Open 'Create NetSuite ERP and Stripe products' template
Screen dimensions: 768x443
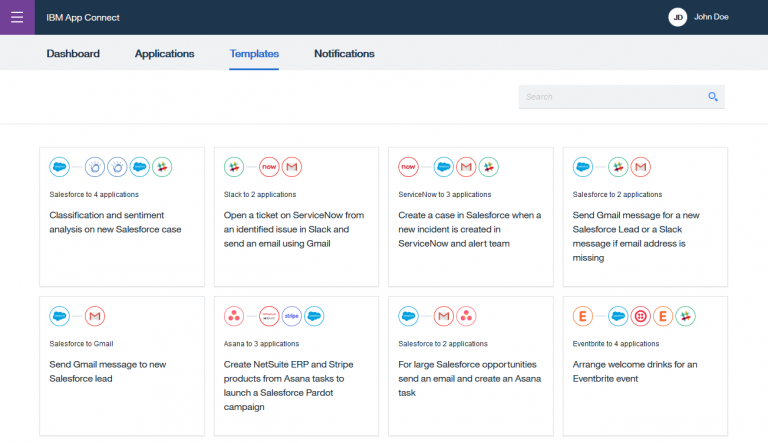point(288,386)
